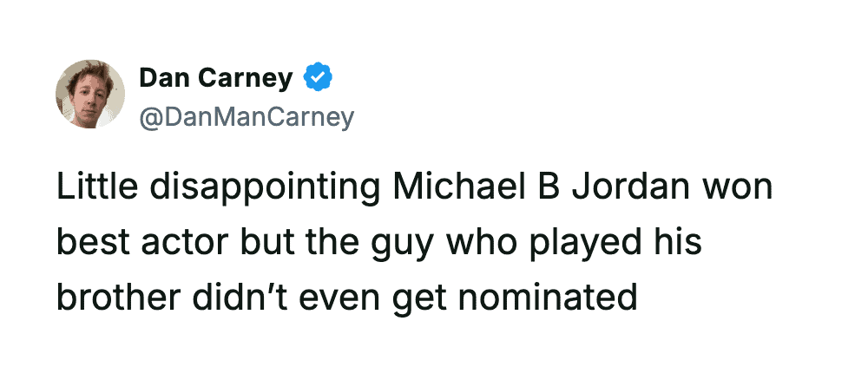Click the blue verified checkmark badge
This screenshot has height=380, width=868.
pos(318,79)
